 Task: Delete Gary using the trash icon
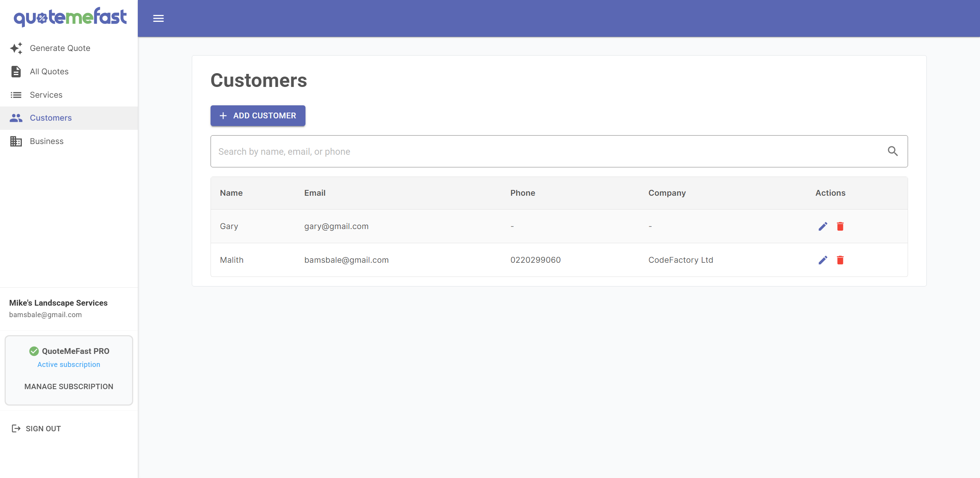point(840,226)
